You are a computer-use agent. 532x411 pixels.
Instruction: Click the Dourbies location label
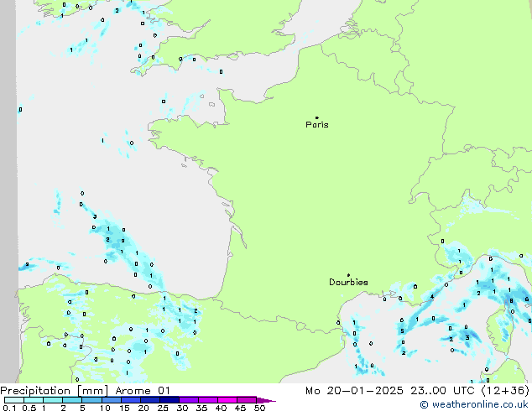pos(348,282)
